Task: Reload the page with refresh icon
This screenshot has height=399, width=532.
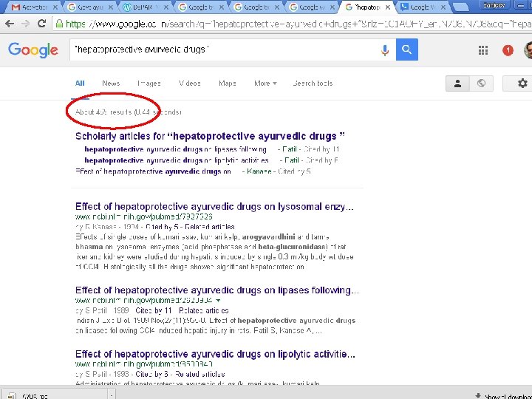Action: 41,24
